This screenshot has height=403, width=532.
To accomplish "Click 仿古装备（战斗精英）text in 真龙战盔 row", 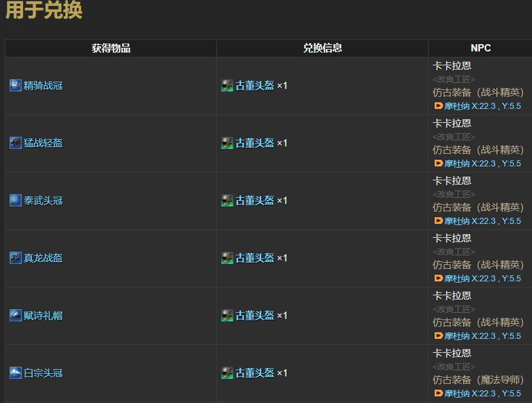I will click(x=478, y=264).
